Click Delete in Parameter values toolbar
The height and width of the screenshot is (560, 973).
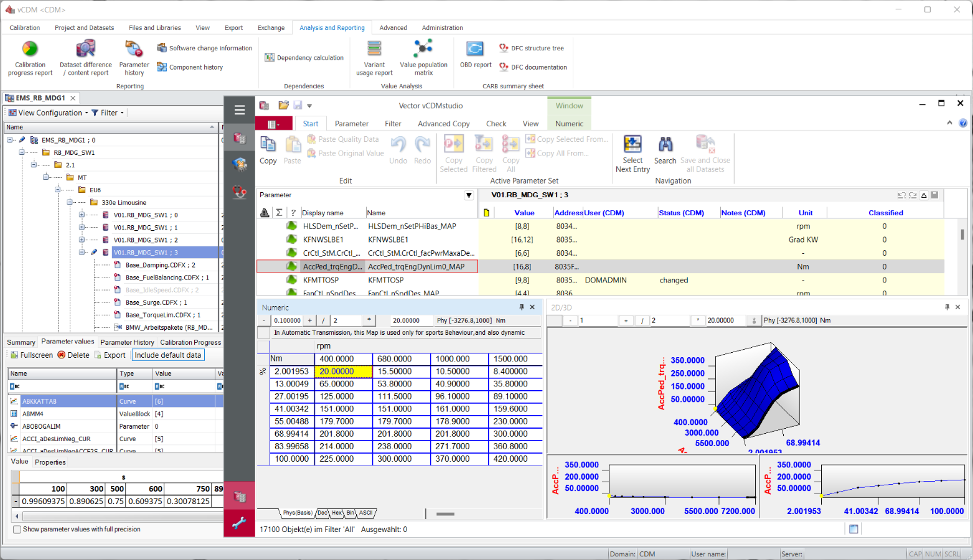[x=73, y=355]
